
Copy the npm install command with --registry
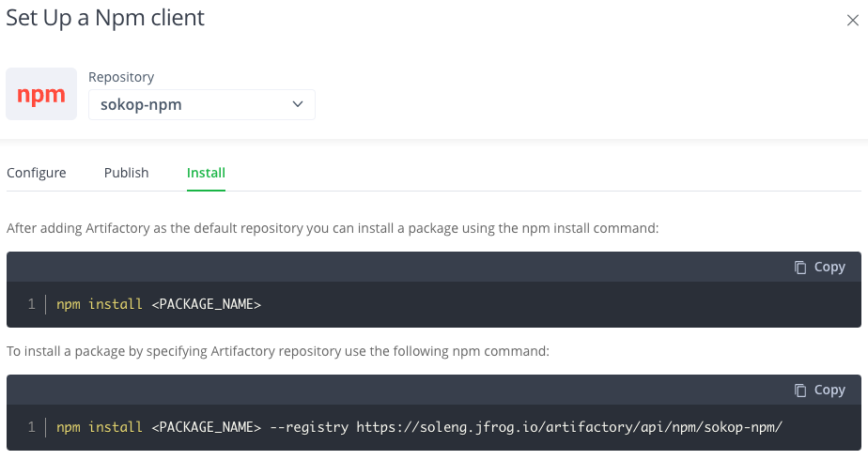point(820,391)
